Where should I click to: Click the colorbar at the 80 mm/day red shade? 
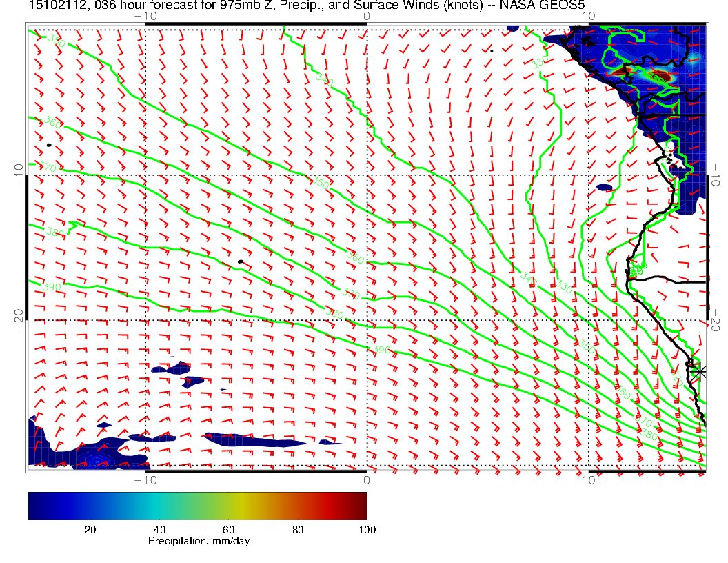299,505
